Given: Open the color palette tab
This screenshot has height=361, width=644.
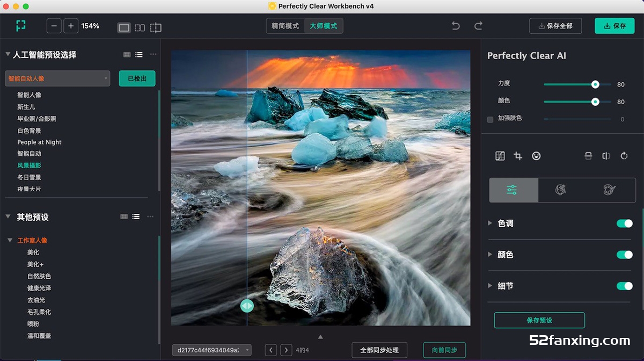Looking at the screenshot, I should pos(610,190).
